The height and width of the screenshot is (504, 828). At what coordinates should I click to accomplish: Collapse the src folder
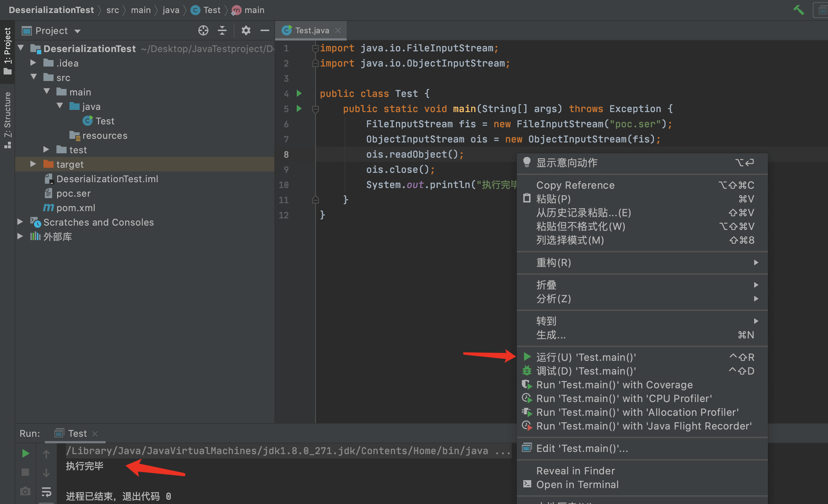34,77
